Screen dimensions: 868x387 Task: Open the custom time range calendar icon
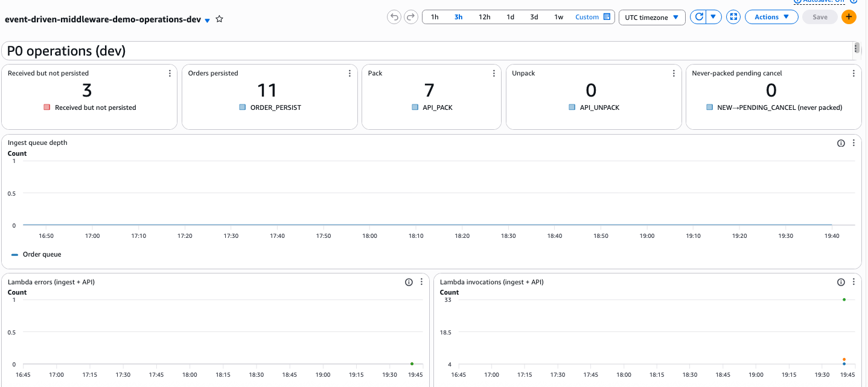tap(607, 17)
